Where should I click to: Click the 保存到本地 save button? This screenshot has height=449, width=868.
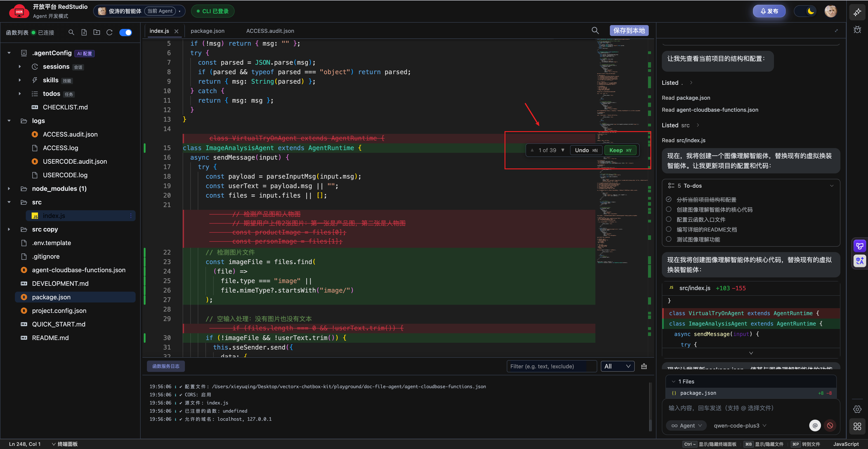tap(629, 31)
